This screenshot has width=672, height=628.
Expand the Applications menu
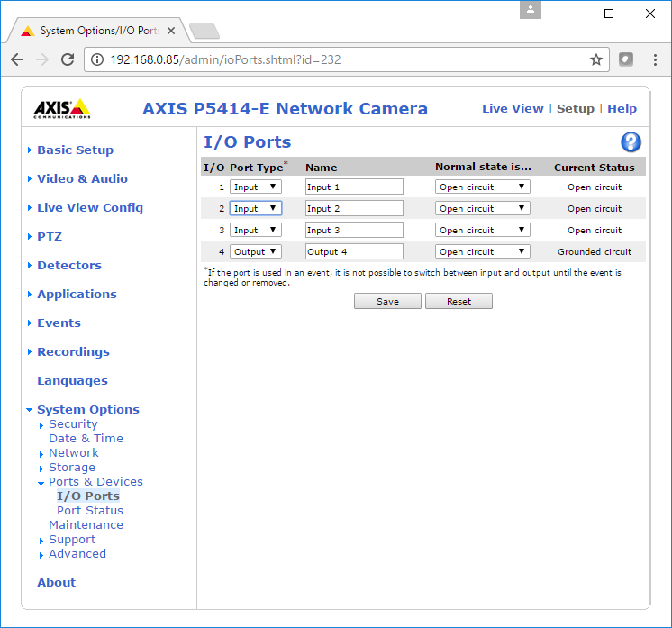(77, 294)
